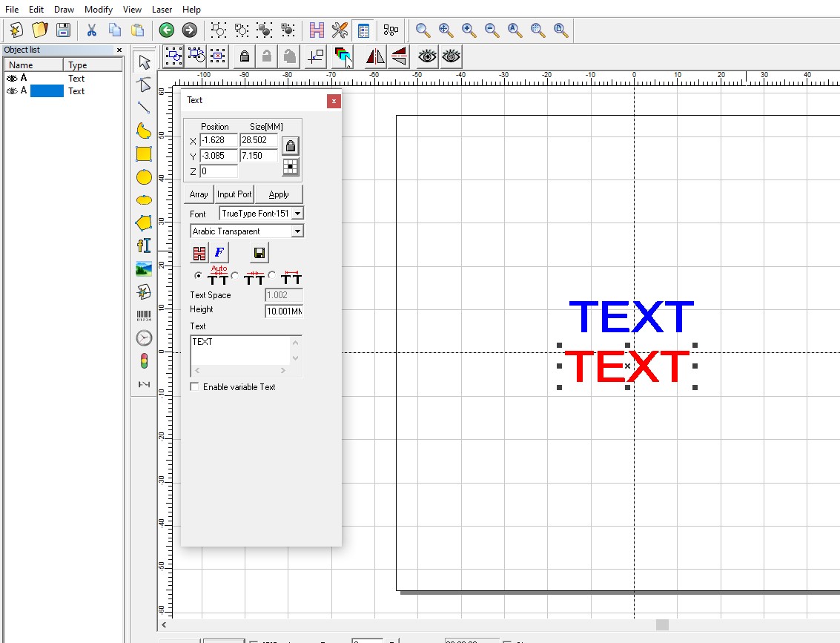Click the New file icon

pos(16,30)
